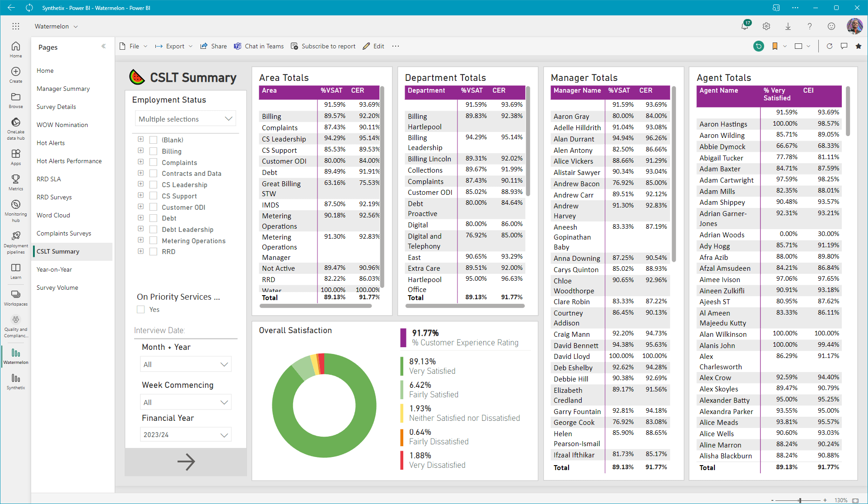This screenshot has width=868, height=504.
Task: Expand the Complaints tree node
Action: (x=140, y=162)
